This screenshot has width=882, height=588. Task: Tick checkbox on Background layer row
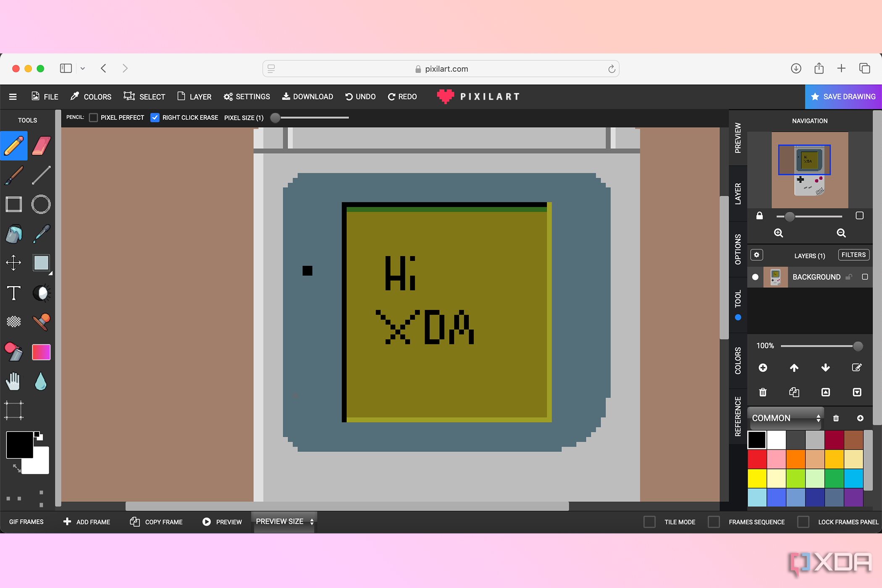pyautogui.click(x=865, y=277)
